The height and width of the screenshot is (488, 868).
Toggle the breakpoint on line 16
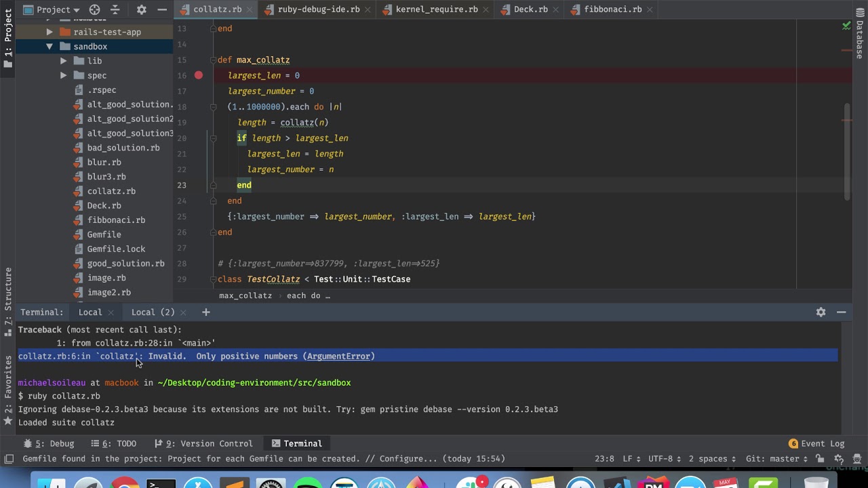click(x=198, y=75)
